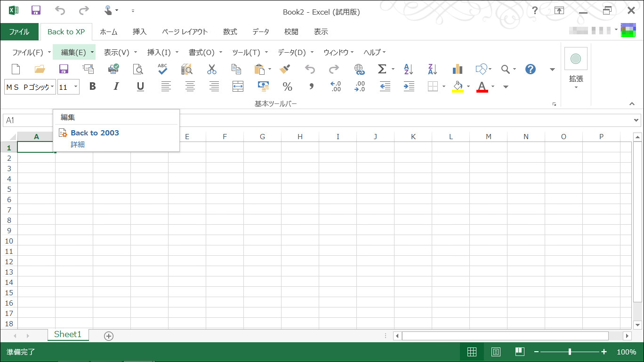Run the Spelling check icon
Screen dimensions: 644x362
[162, 69]
